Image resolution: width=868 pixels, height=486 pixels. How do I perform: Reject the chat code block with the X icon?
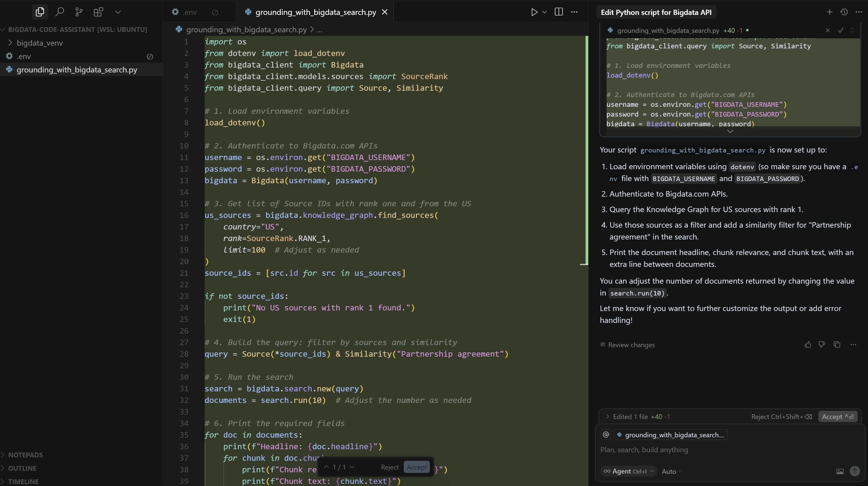pyautogui.click(x=828, y=30)
